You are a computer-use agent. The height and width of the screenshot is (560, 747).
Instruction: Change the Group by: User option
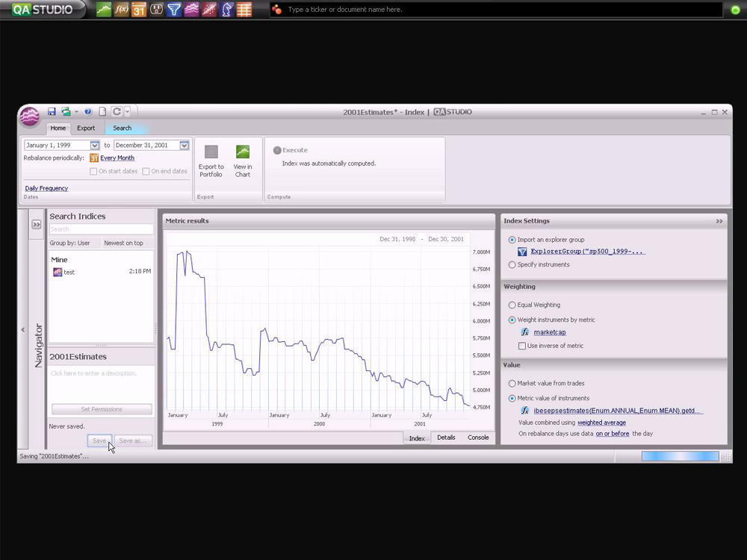[x=69, y=243]
